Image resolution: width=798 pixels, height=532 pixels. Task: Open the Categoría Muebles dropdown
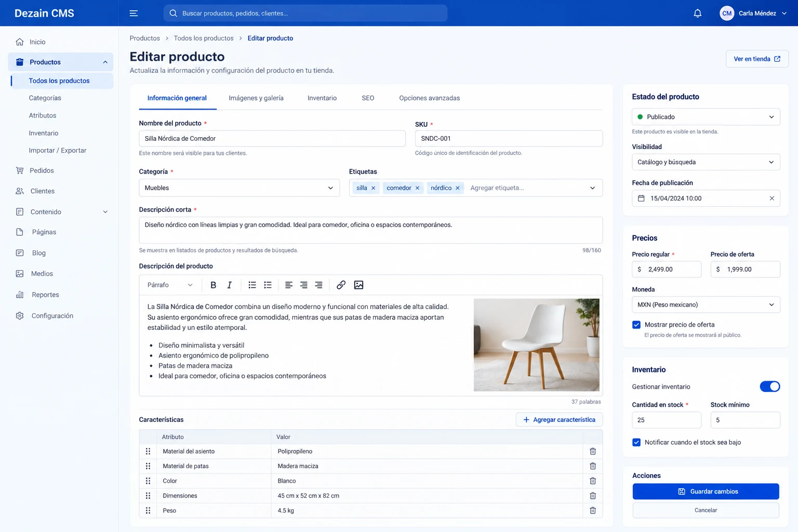click(240, 188)
